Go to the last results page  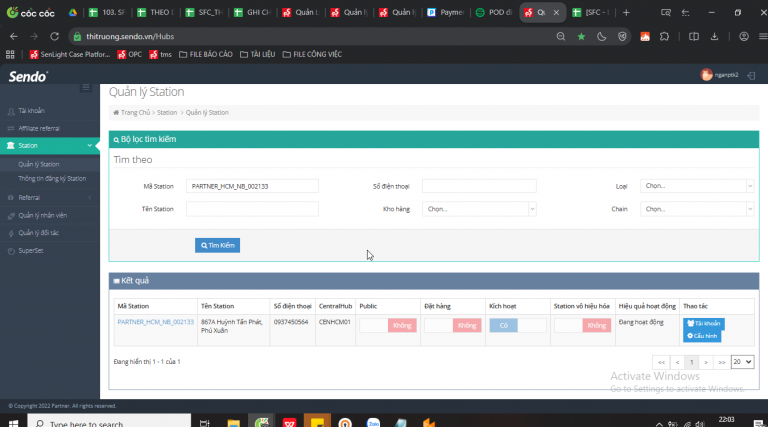pos(721,362)
